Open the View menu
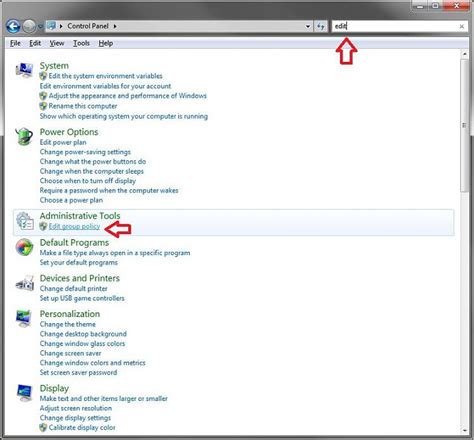Viewport: 474px width, 440px height. pos(57,43)
